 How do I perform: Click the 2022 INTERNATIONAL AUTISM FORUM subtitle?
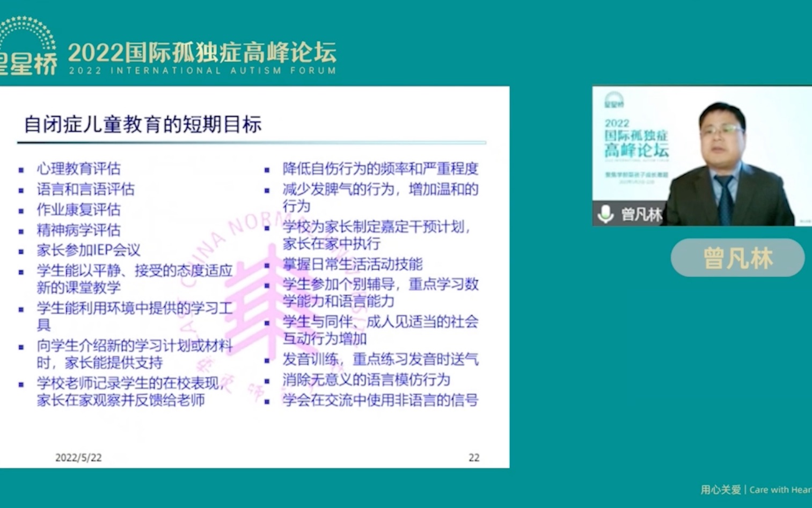pos(202,70)
